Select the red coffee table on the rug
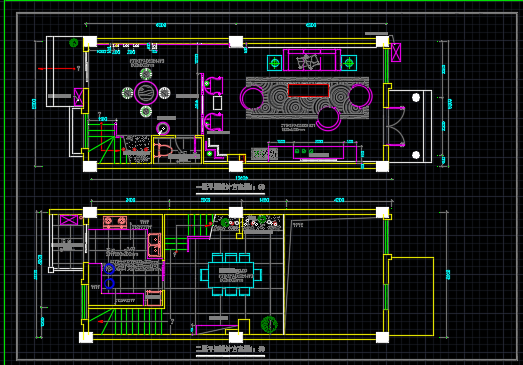This screenshot has height=365, width=523. [309, 90]
